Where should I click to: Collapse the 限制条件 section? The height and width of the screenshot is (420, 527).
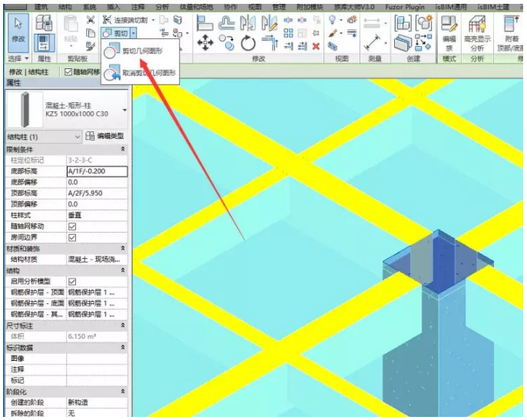tap(123, 149)
